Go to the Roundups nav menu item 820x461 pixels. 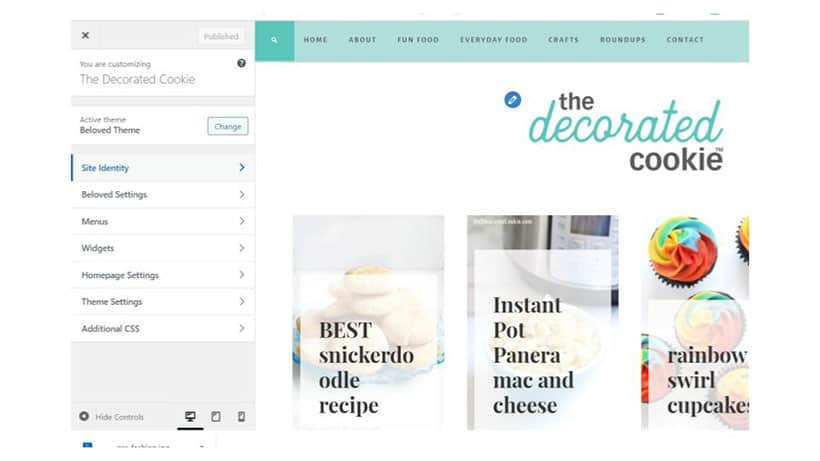coord(622,40)
